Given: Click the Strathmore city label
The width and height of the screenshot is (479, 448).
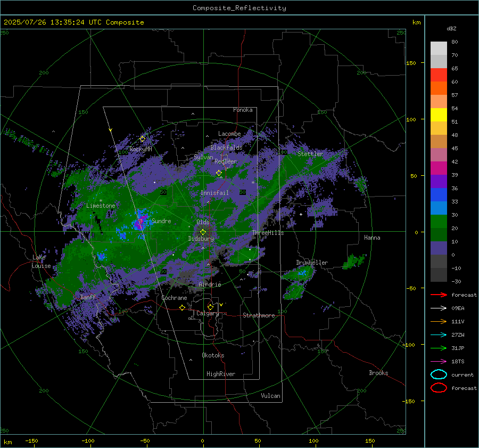Looking at the screenshot, I should (x=259, y=315).
